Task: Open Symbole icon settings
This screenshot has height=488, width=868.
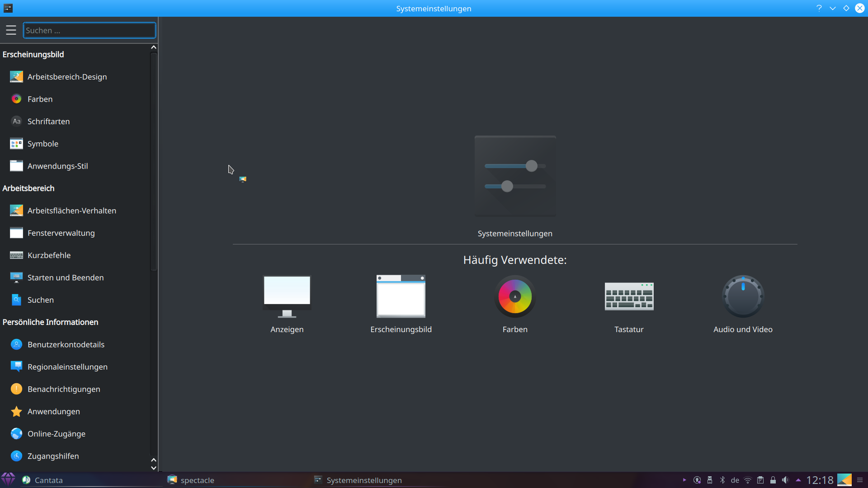Action: 42,144
